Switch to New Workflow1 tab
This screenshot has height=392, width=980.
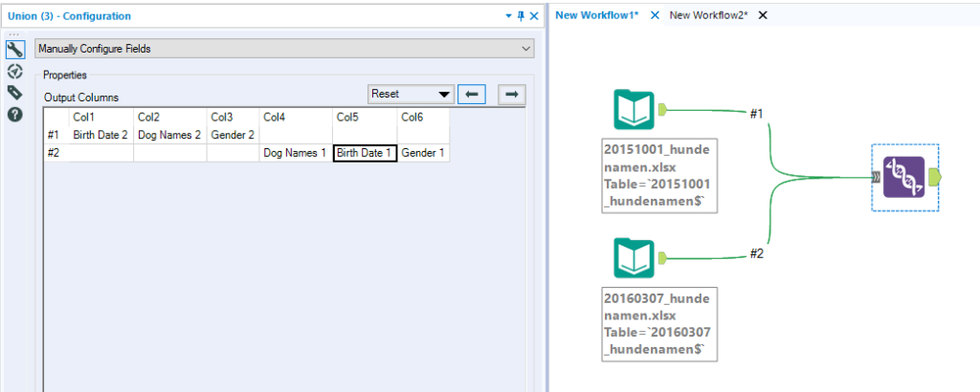tap(597, 15)
